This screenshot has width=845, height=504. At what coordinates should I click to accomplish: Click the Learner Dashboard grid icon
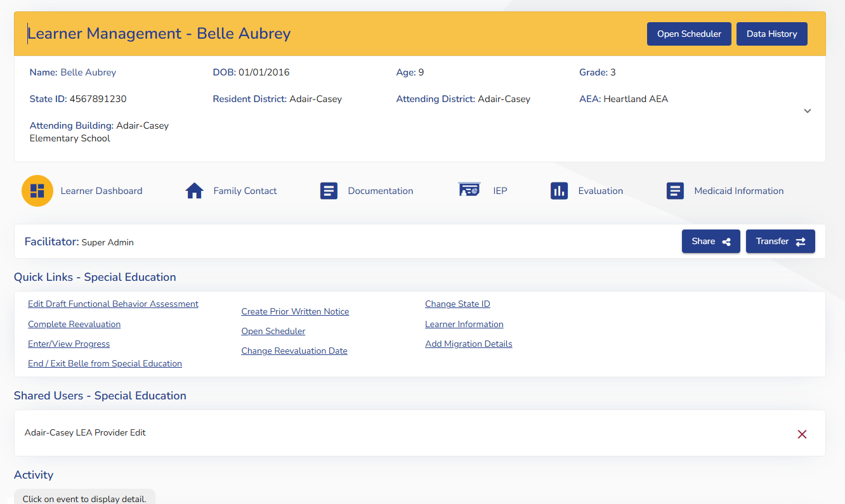(x=37, y=191)
